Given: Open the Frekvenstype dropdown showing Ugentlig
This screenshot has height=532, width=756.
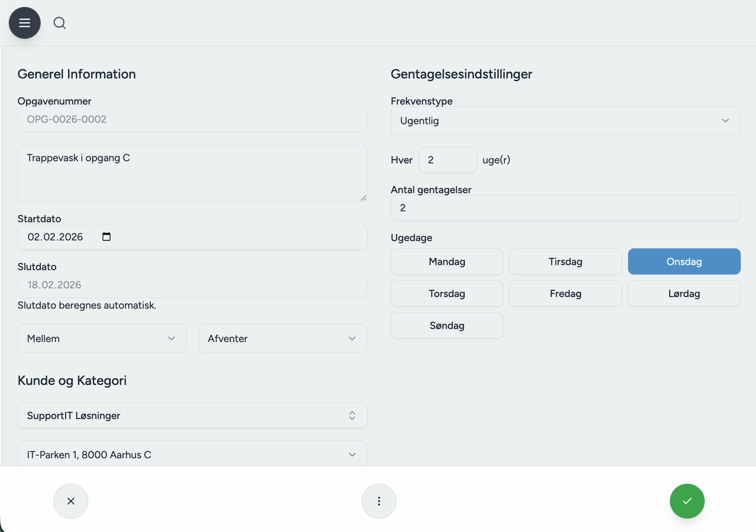Looking at the screenshot, I should coord(565,121).
